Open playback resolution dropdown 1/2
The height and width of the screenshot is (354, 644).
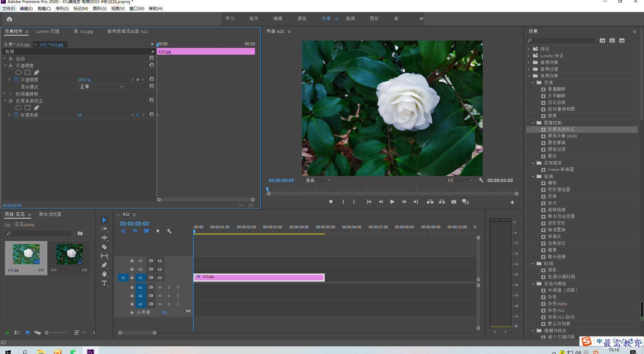(460, 180)
